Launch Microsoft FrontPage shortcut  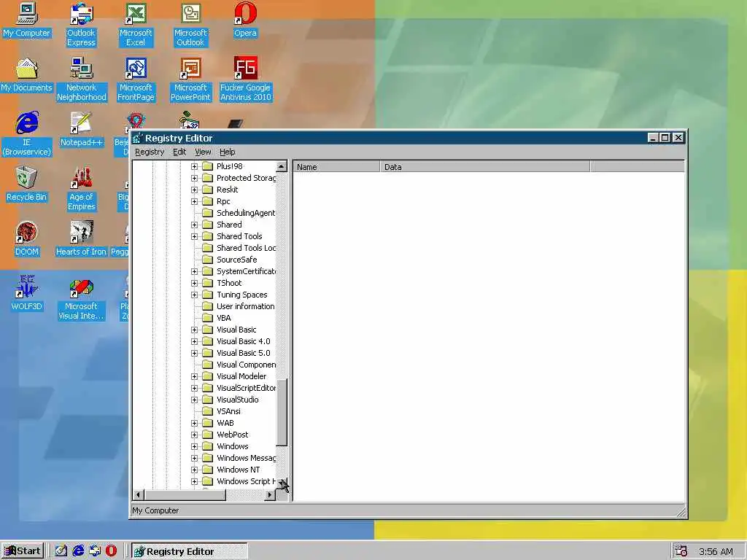[136, 79]
